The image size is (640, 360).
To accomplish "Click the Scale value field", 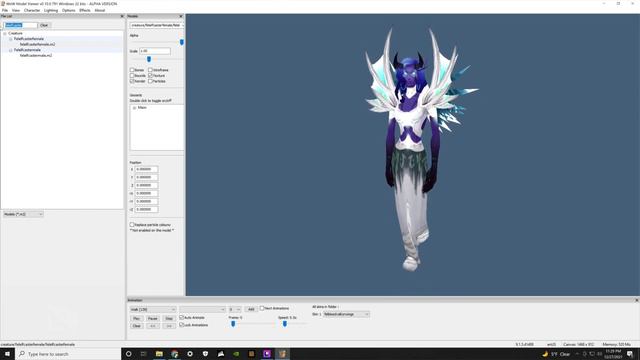I will pyautogui.click(x=155, y=51).
